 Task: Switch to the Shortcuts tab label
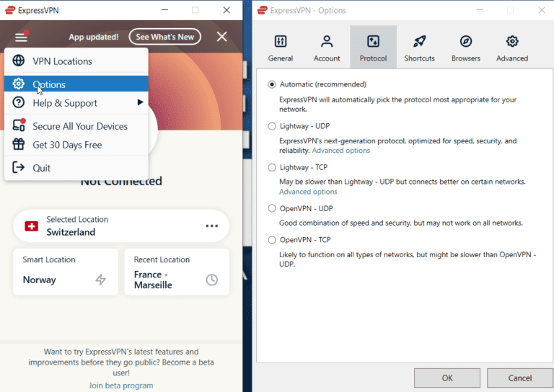[419, 58]
